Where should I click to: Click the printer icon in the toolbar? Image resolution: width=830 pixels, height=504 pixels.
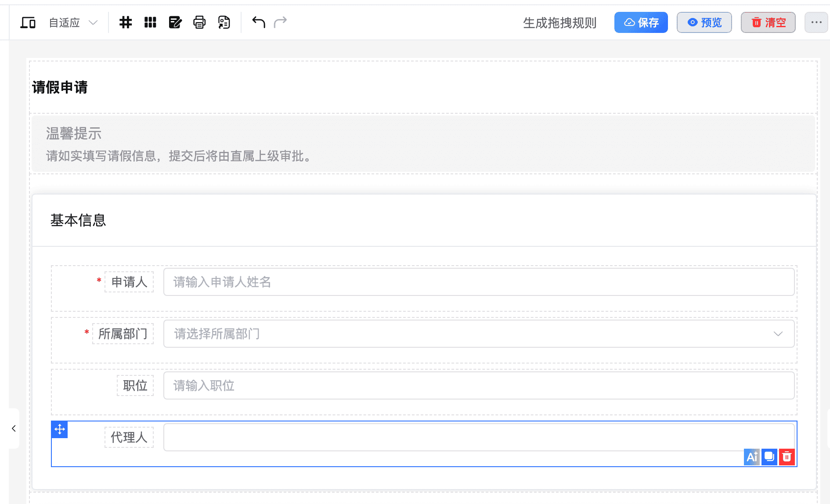[x=199, y=22]
